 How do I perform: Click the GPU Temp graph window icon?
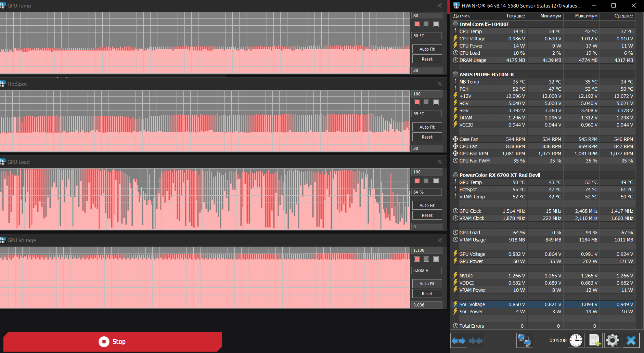click(3, 5)
